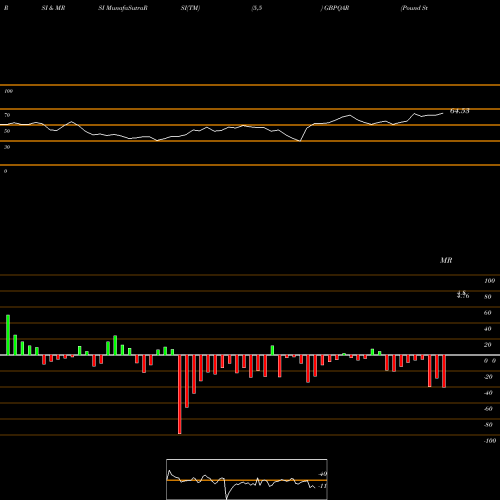
Task: Click the MRSI axis label -60
Action: tap(488, 409)
